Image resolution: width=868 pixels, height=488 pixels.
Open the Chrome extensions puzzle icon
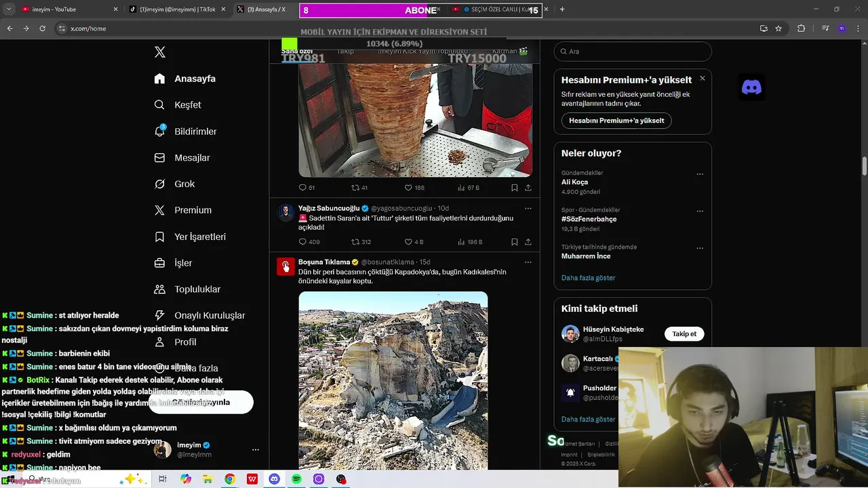click(x=801, y=28)
